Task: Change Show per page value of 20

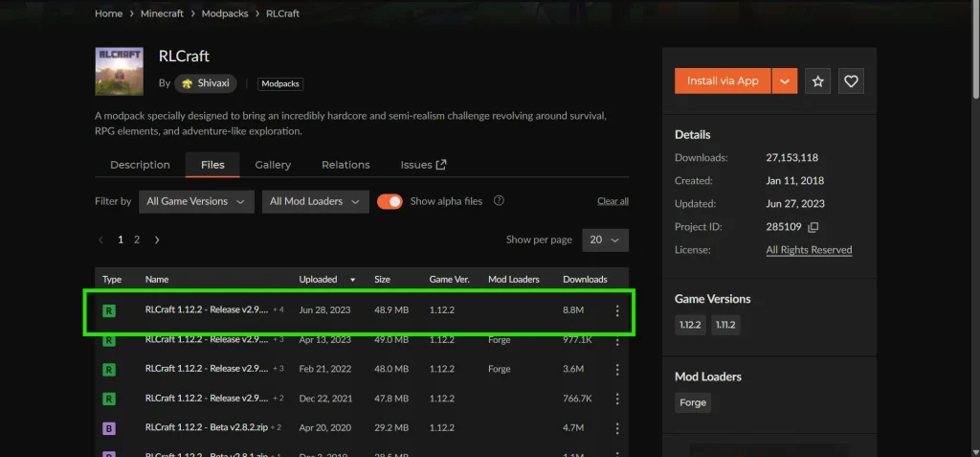Action: coord(605,240)
